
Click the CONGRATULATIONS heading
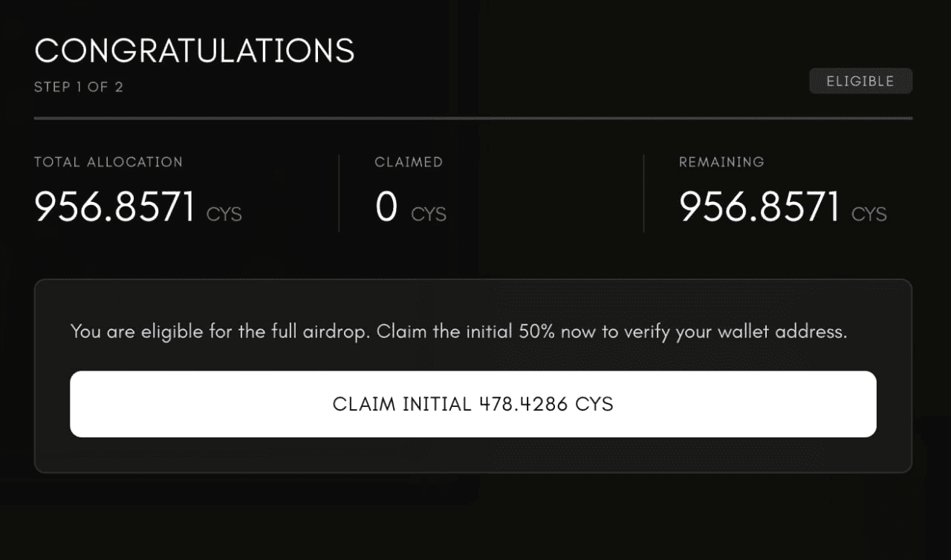coord(195,51)
